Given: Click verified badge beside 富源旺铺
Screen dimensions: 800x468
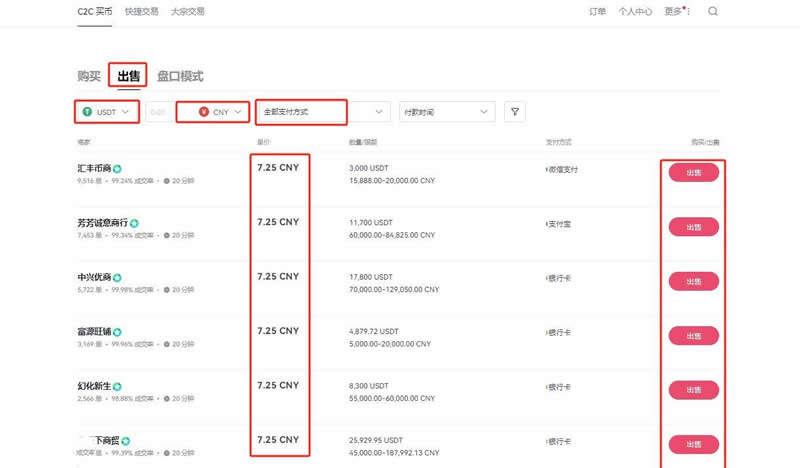Looking at the screenshot, I should click(117, 332).
